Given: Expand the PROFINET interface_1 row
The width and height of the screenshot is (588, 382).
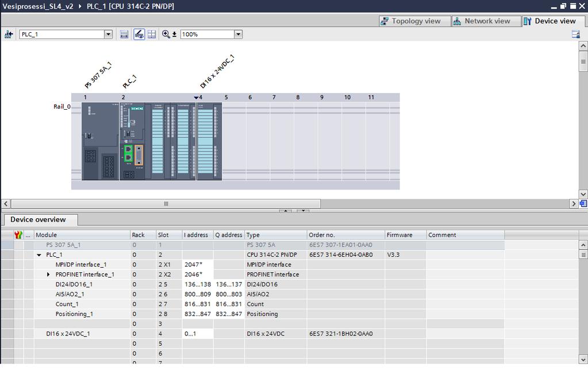Looking at the screenshot, I should [x=48, y=275].
